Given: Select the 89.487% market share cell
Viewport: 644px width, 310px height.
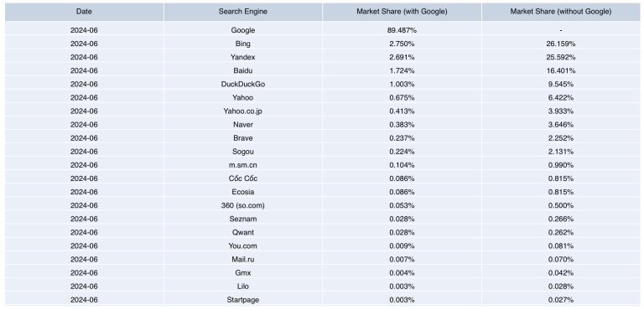Looking at the screenshot, I should 402,30.
